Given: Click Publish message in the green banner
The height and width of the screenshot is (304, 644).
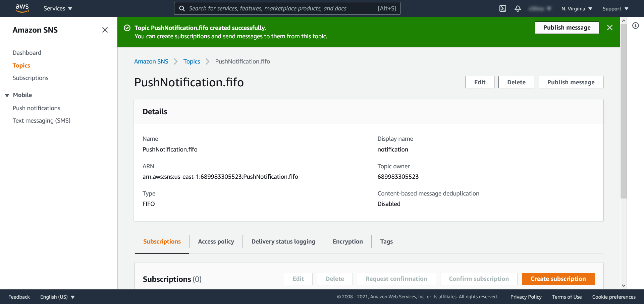Looking at the screenshot, I should point(567,28).
